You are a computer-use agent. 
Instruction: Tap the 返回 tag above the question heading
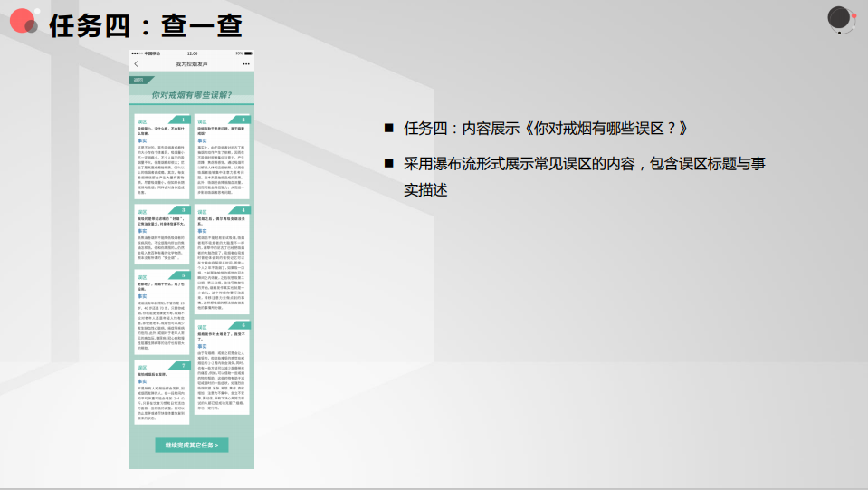coord(140,81)
